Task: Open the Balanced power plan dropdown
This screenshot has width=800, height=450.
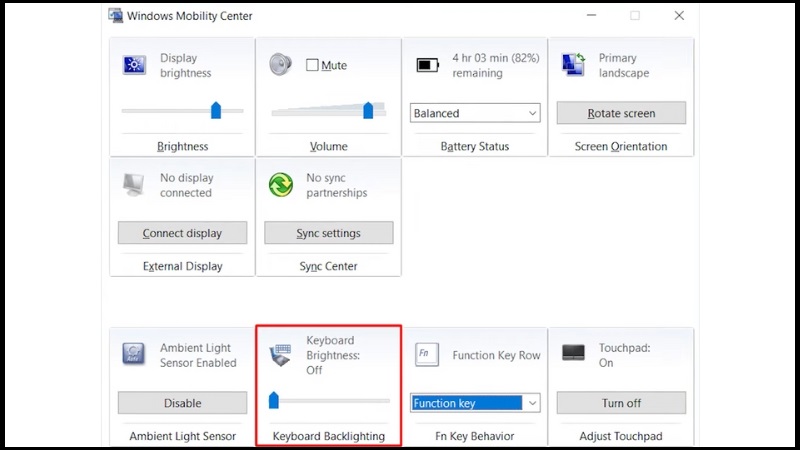Action: pyautogui.click(x=475, y=113)
